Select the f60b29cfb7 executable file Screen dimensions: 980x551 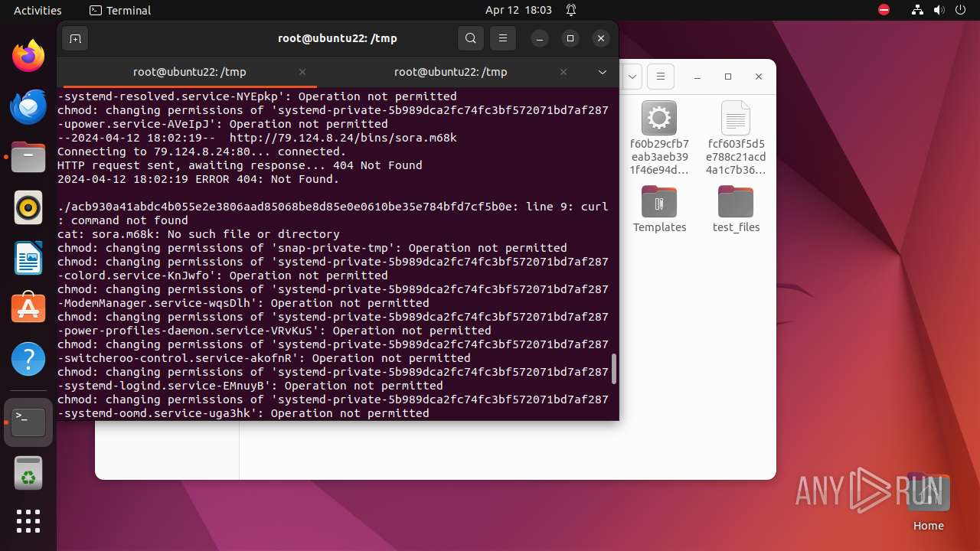[659, 139]
